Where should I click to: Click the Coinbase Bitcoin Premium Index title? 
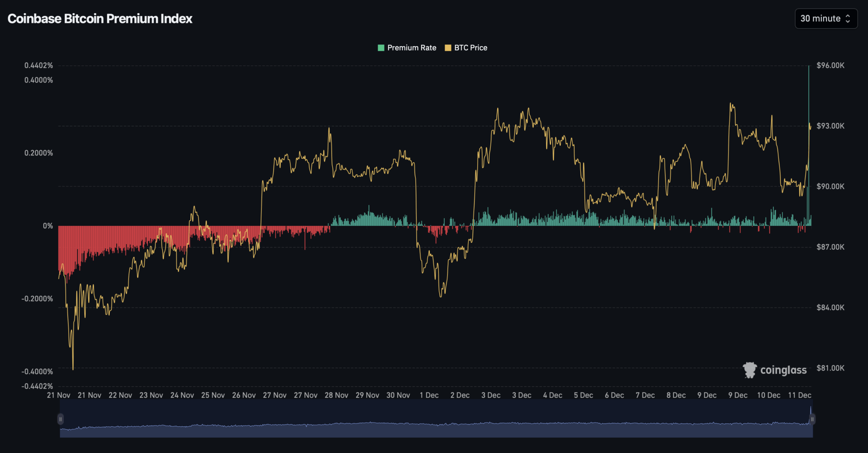coord(100,19)
